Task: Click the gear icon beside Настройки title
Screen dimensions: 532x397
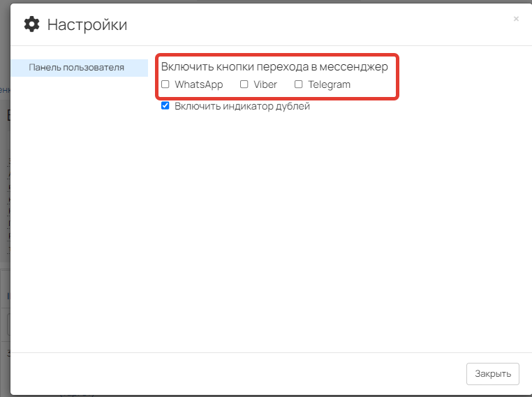Action: pyautogui.click(x=31, y=24)
